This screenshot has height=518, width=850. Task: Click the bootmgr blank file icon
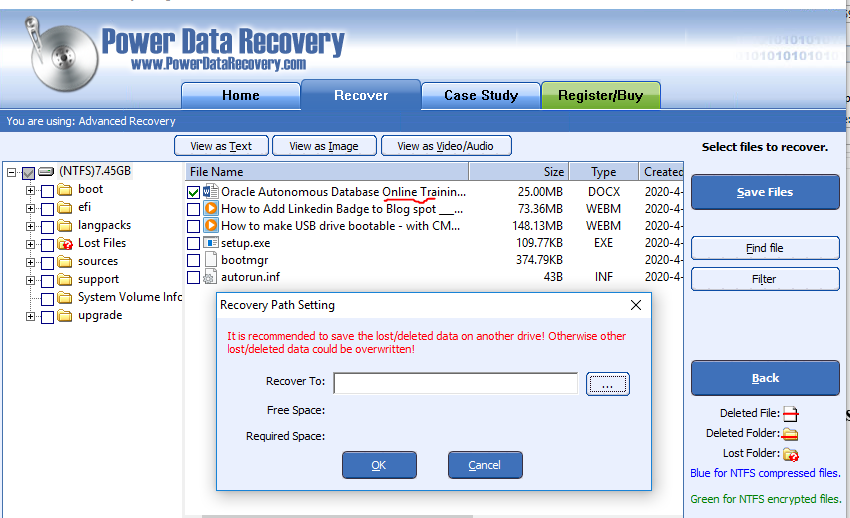210,260
